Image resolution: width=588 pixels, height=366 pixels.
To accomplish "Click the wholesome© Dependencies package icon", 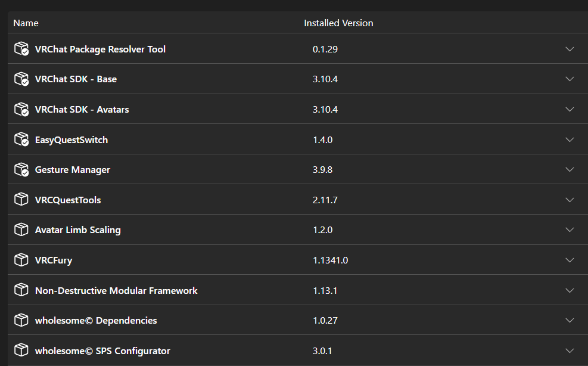I will [21, 320].
